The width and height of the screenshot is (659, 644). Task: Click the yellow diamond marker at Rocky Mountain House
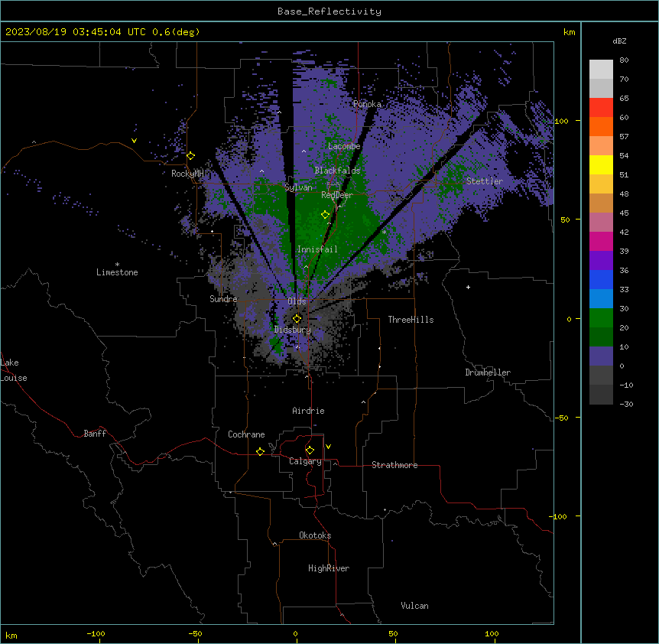[x=191, y=156]
